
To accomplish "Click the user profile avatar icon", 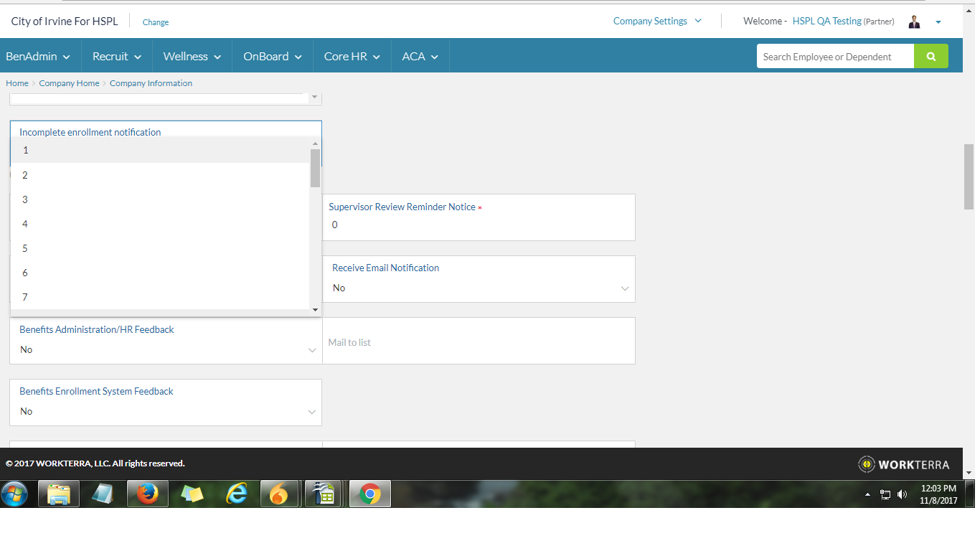I will [914, 22].
